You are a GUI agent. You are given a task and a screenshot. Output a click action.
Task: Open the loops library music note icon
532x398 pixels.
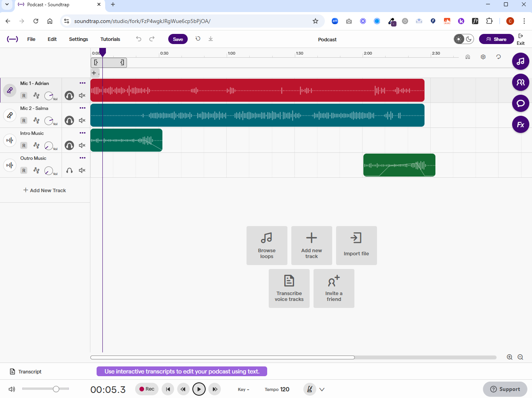520,61
